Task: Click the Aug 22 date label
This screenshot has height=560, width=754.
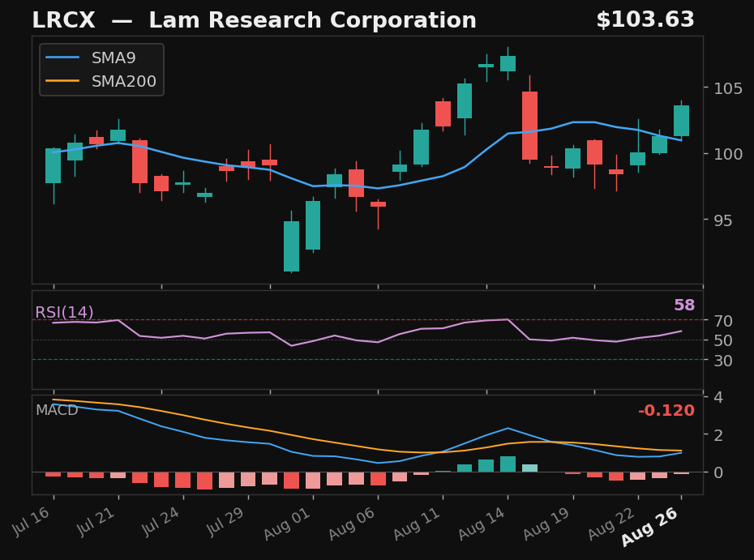Action: (x=613, y=524)
